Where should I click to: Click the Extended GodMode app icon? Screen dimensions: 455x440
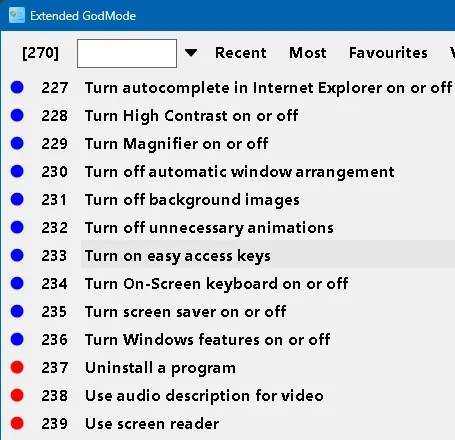pos(17,15)
